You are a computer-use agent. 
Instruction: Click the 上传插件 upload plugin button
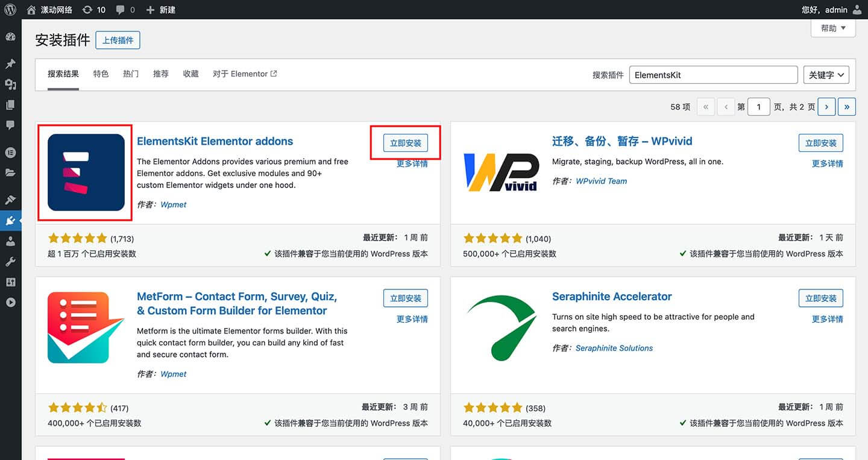[x=118, y=40]
